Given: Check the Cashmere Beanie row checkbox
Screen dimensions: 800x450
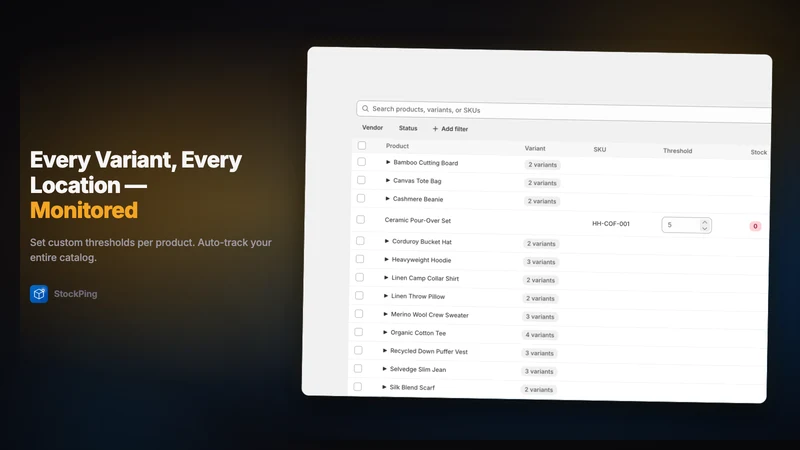Looking at the screenshot, I should pos(361,198).
